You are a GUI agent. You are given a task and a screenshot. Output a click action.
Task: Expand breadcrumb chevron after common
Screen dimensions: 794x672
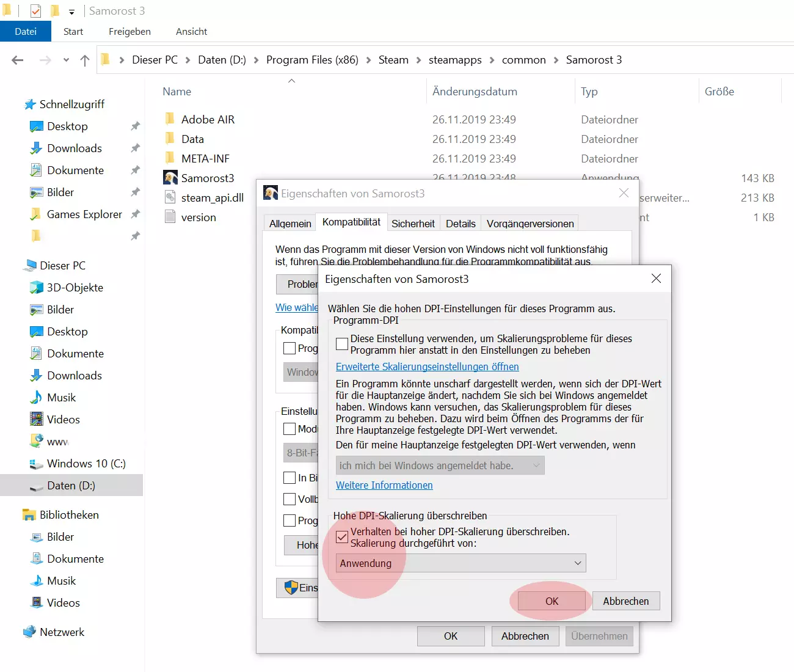tap(556, 60)
